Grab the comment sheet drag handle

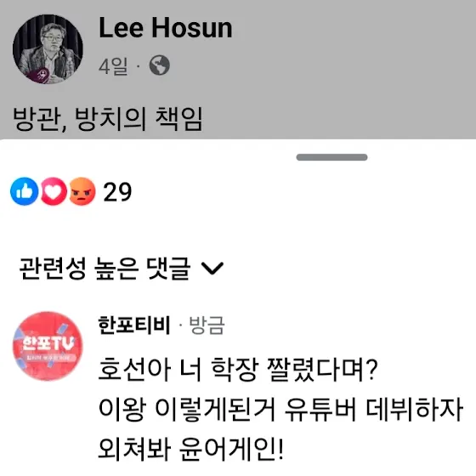tap(331, 157)
